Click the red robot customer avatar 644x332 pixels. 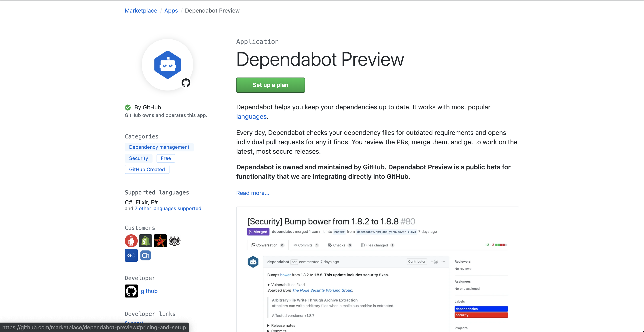click(x=131, y=241)
